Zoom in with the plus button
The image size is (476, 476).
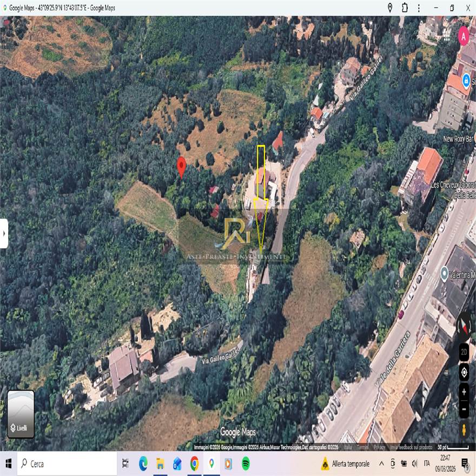[464, 391]
